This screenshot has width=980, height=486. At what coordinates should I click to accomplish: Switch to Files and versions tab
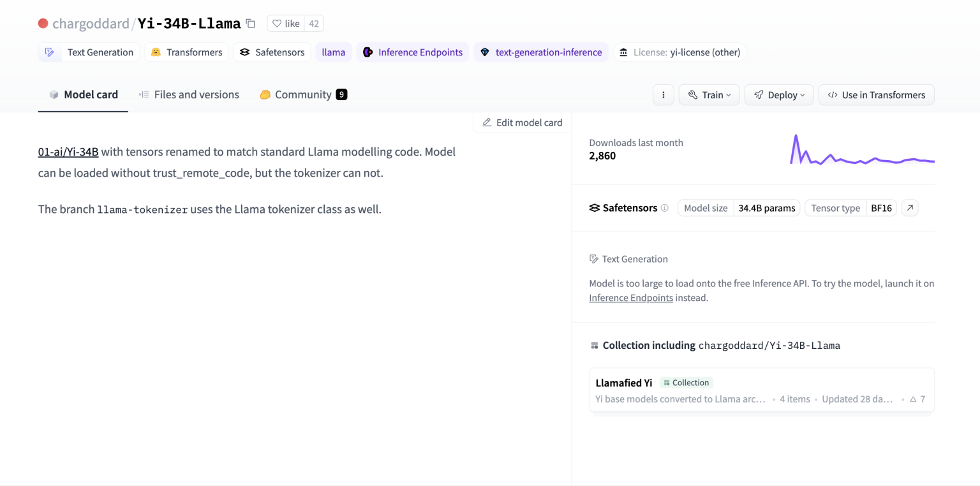click(189, 94)
